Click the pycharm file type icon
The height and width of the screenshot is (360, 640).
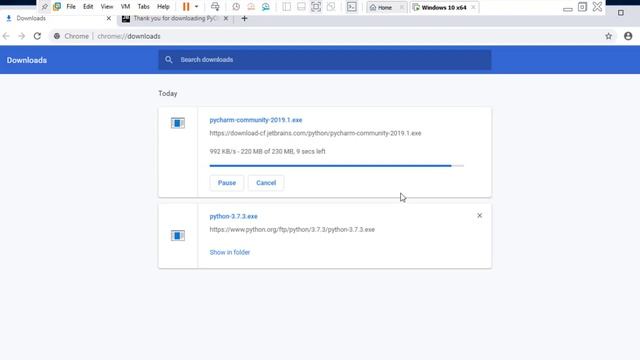178,123
